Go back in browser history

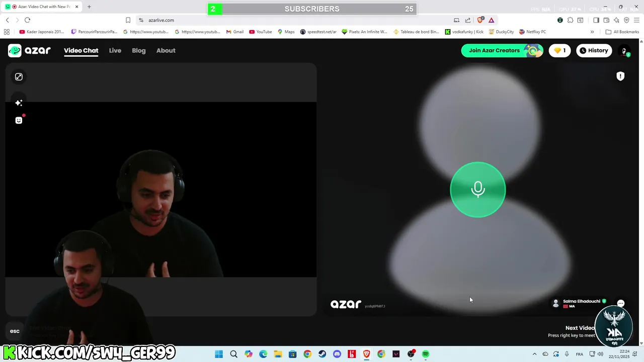pyautogui.click(x=7, y=20)
